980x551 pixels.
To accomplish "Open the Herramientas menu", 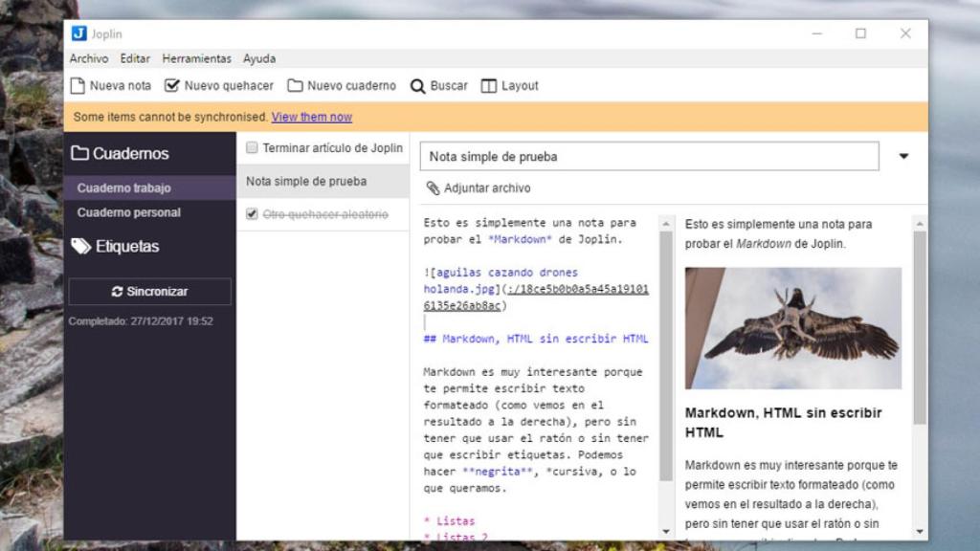I will coord(196,57).
